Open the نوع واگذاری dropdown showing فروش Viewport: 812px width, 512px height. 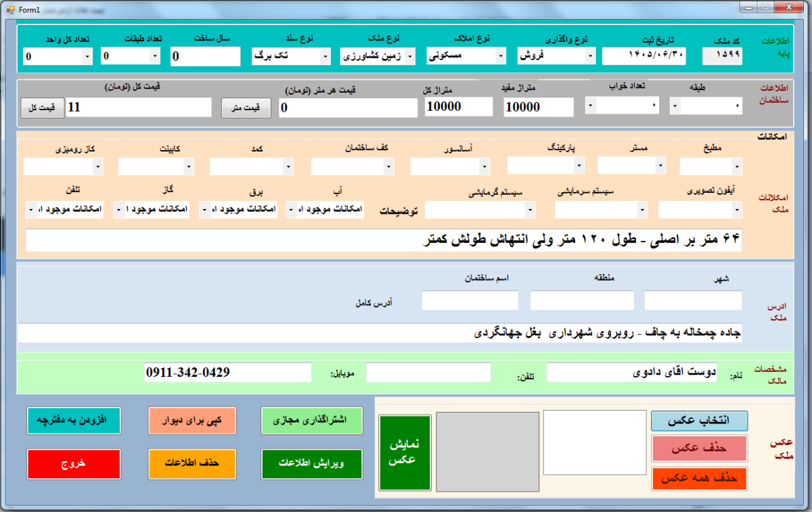(x=590, y=56)
